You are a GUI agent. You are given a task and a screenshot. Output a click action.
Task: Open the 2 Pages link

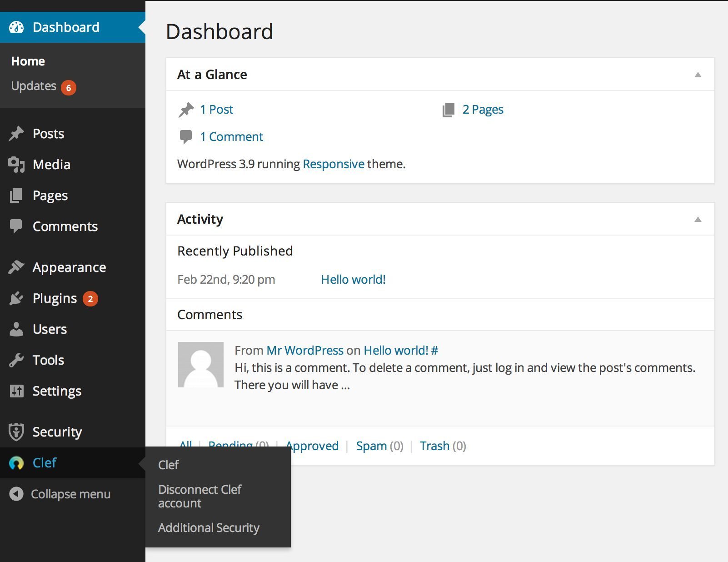tap(483, 110)
